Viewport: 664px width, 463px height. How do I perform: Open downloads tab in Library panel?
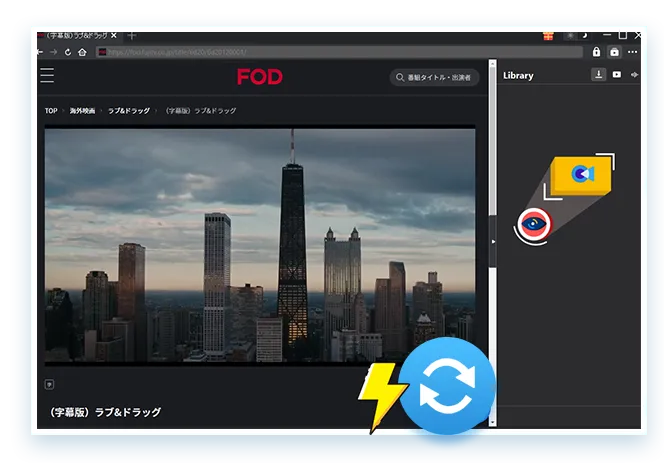[598, 75]
